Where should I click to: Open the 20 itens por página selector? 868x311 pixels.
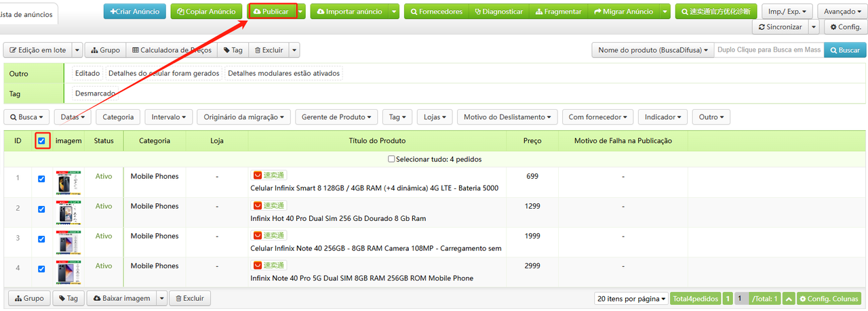[x=631, y=299]
